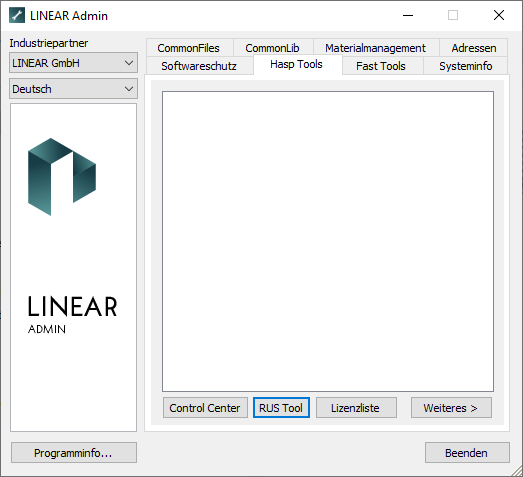The height and width of the screenshot is (477, 523).
Task: Open the Materialmanagement tab
Action: (x=375, y=48)
